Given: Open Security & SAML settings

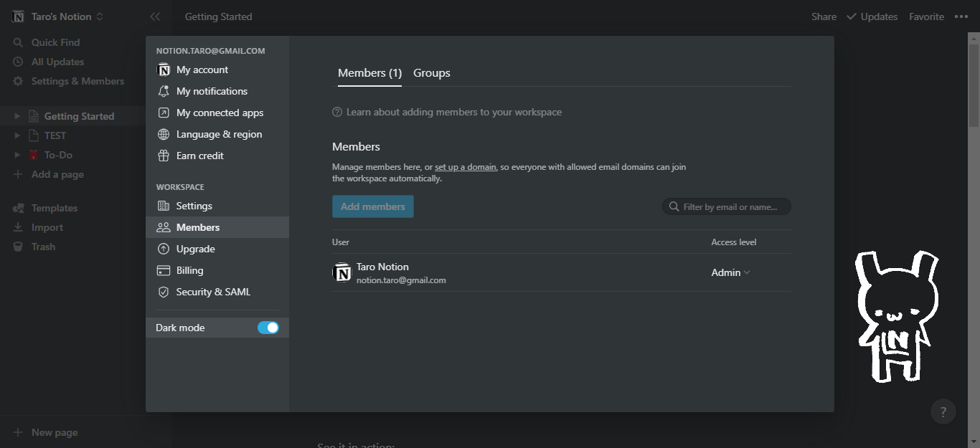Looking at the screenshot, I should click(x=217, y=292).
